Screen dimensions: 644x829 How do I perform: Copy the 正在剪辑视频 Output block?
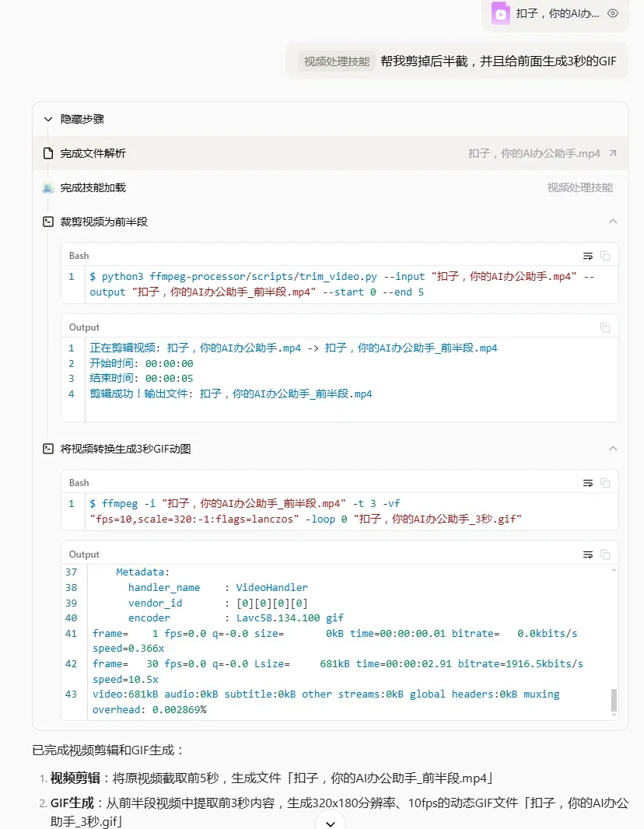[x=605, y=327]
